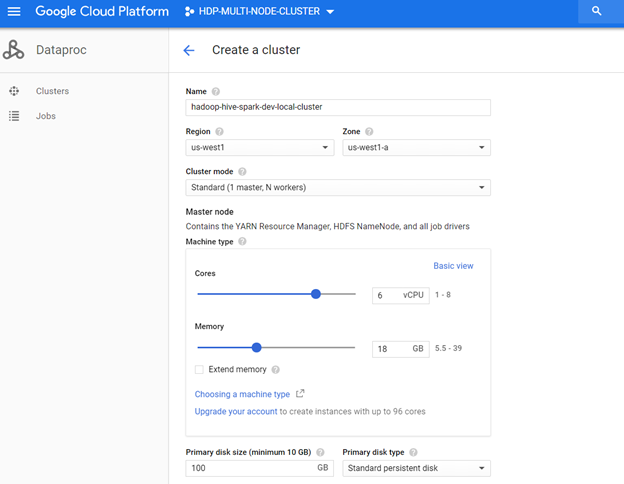Expand the Cluster mode dropdown
Screen dimensions: 624x484
click(338, 187)
